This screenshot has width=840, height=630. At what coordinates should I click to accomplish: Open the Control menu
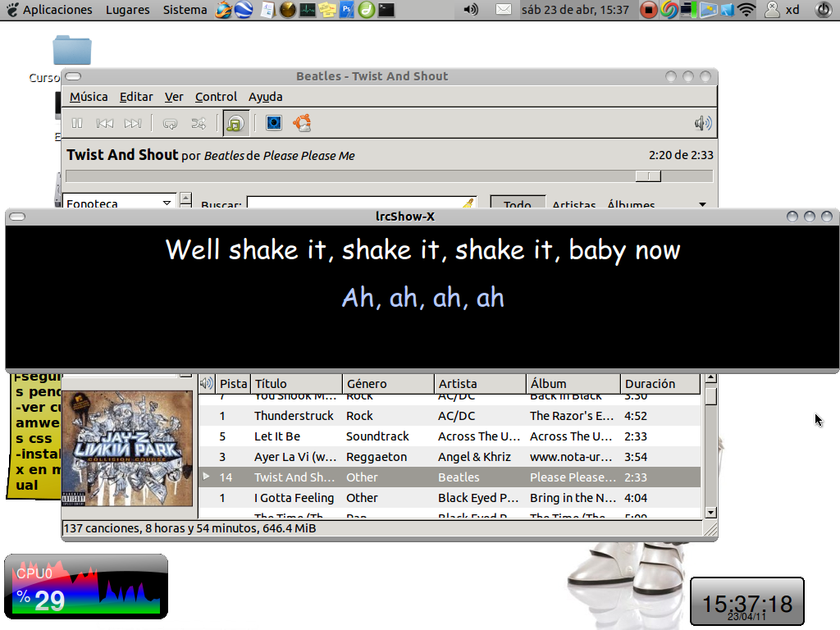click(216, 97)
